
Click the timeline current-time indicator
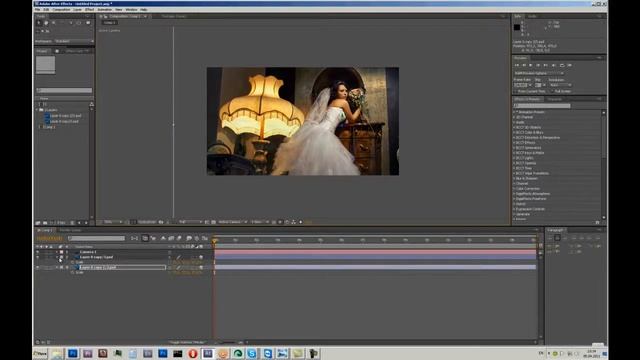[x=214, y=241]
